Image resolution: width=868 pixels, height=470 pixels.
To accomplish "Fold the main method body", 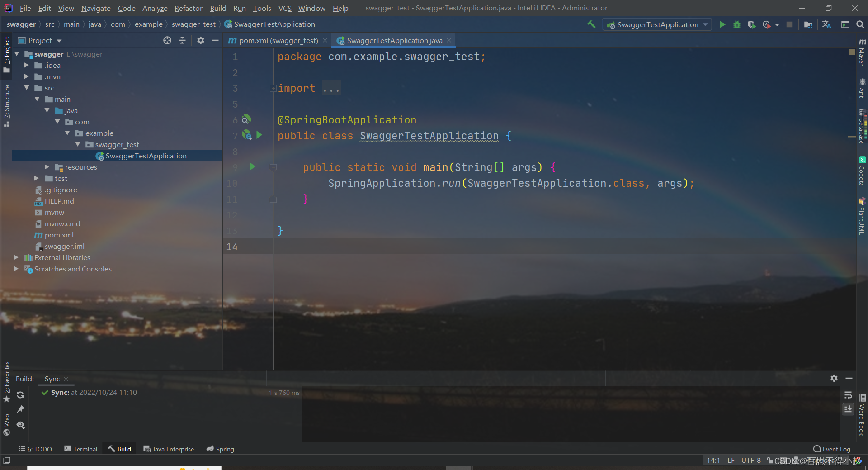I will click(x=273, y=167).
